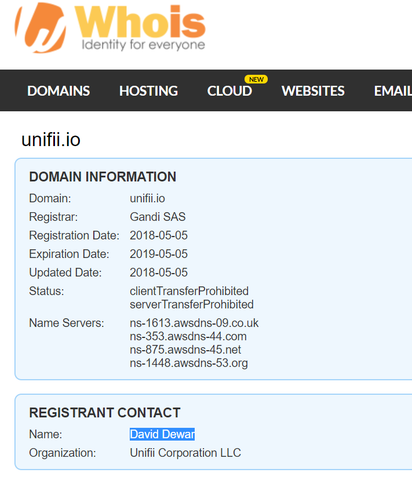
Task: Click the Updated Date value 2018-05-05
Action: coord(159,273)
